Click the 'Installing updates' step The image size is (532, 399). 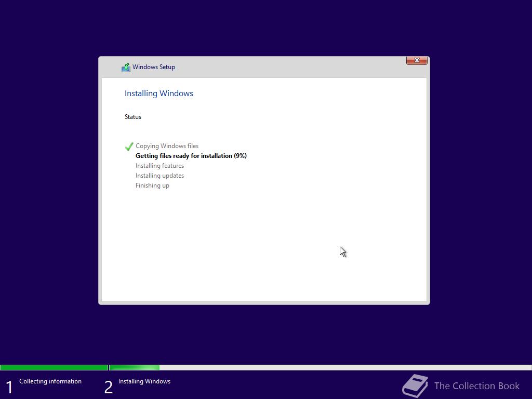point(160,176)
